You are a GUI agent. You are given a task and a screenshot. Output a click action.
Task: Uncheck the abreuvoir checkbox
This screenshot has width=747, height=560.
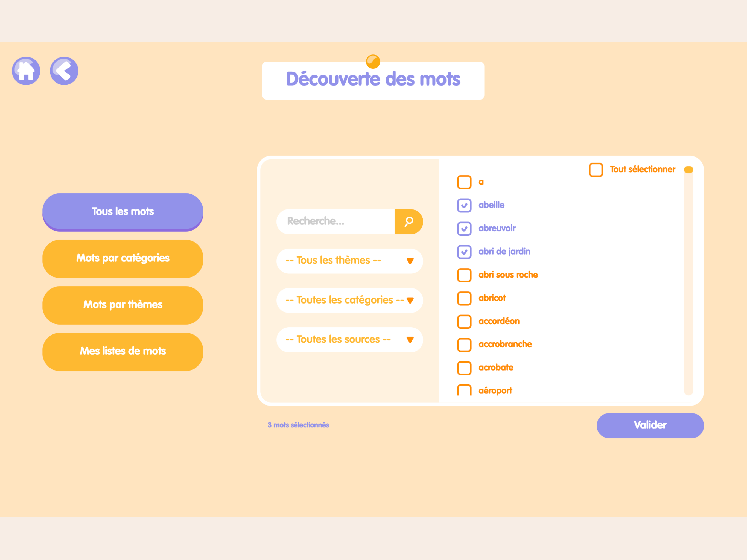coord(464,229)
